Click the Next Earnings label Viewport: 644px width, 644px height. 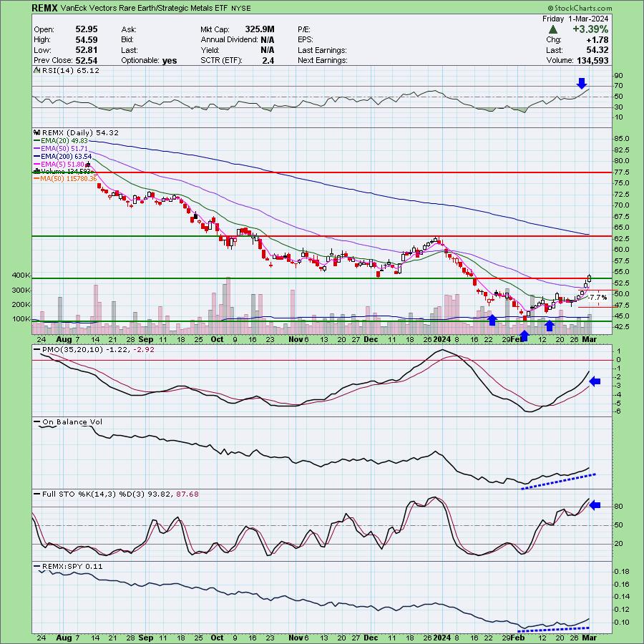pos(323,60)
